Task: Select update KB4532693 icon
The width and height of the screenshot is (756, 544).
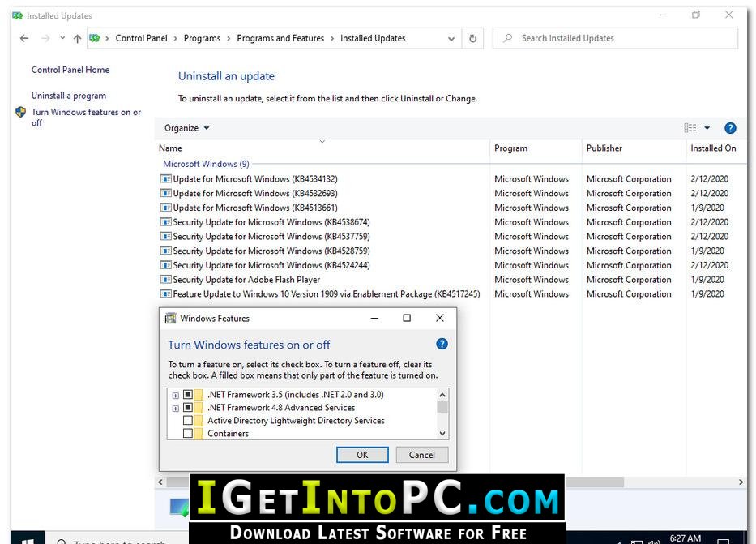Action: click(166, 194)
